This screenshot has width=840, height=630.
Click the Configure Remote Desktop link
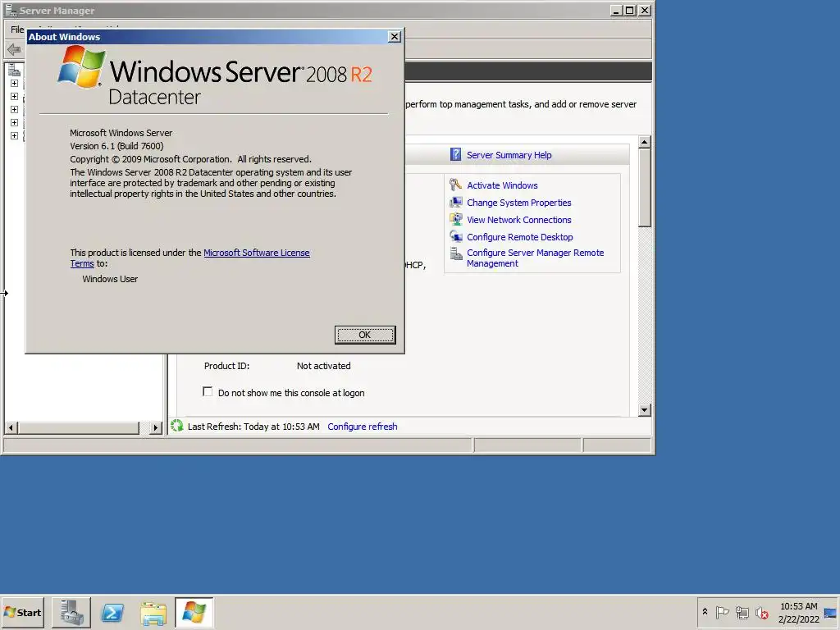tap(519, 237)
